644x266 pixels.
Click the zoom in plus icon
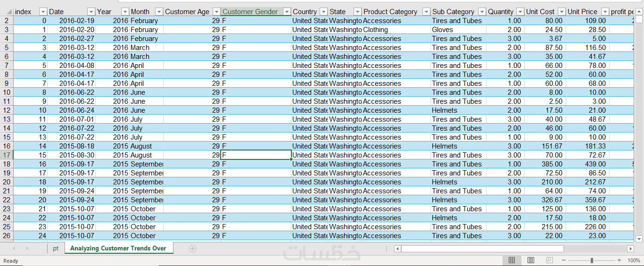[619, 260]
